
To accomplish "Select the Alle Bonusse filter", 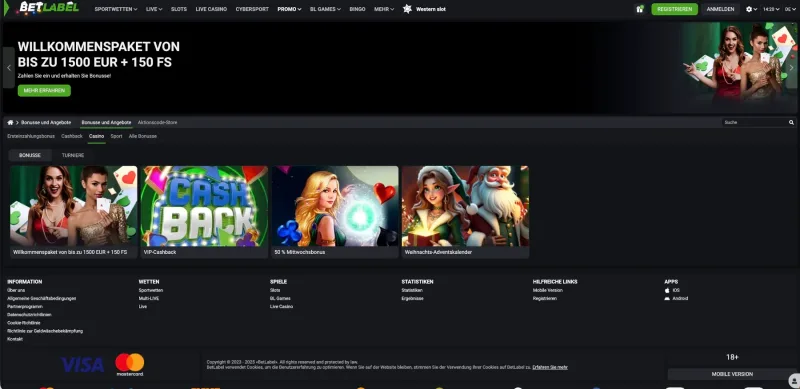I will 143,136.
